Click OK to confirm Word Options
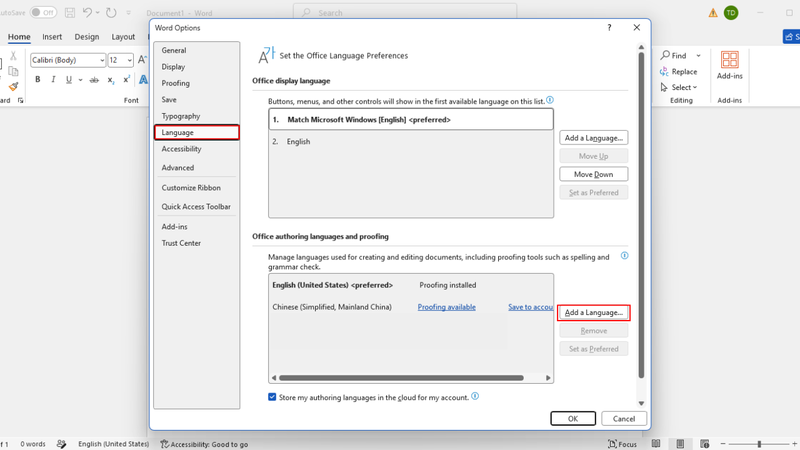The height and width of the screenshot is (450, 800). [573, 418]
